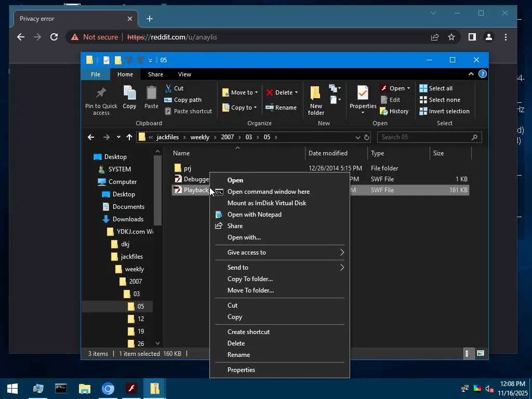Click the History icon in ribbon
Screen dimensions: 532x399
click(x=394, y=111)
